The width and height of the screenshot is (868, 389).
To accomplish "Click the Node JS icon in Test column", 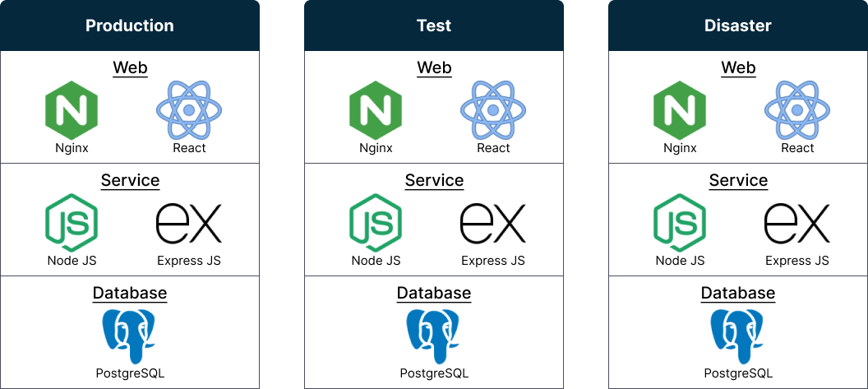I will 376,223.
